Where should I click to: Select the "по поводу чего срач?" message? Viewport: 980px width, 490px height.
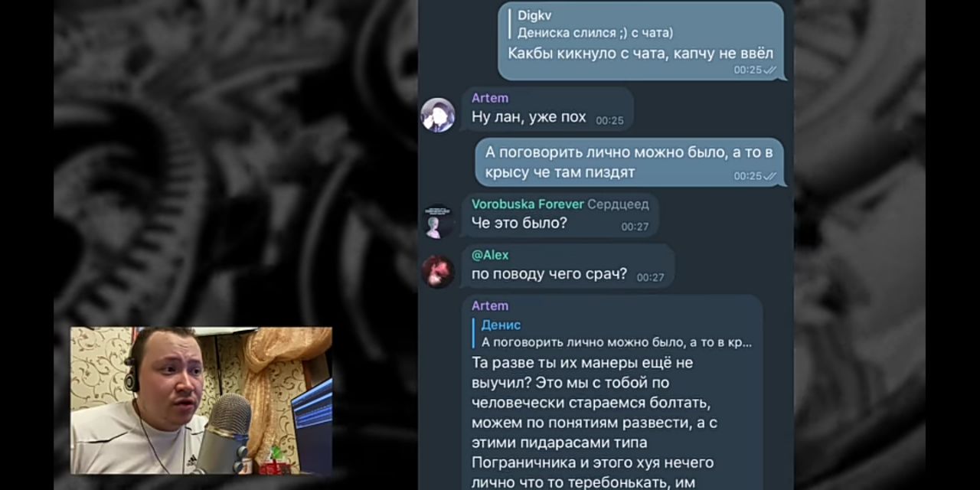click(x=567, y=266)
